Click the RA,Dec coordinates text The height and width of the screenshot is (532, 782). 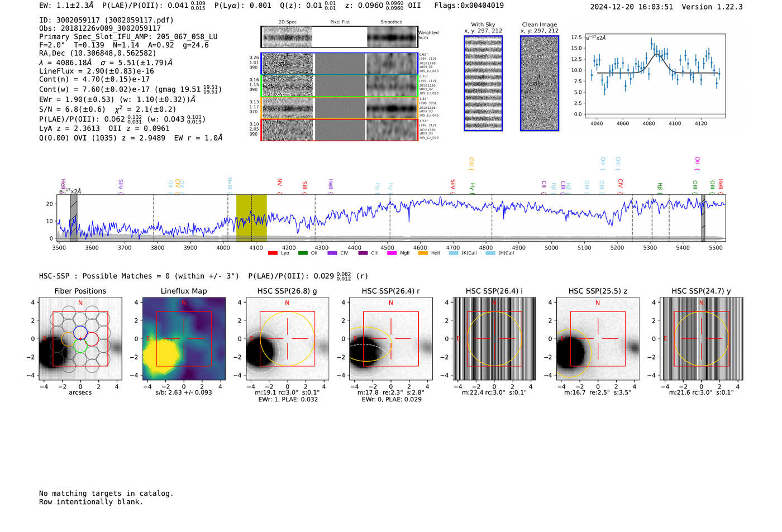pos(98,53)
